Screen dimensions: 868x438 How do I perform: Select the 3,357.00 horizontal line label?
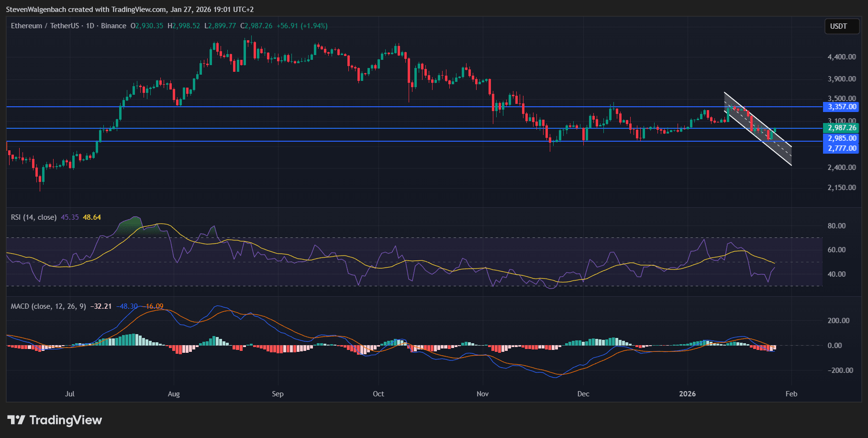click(842, 107)
